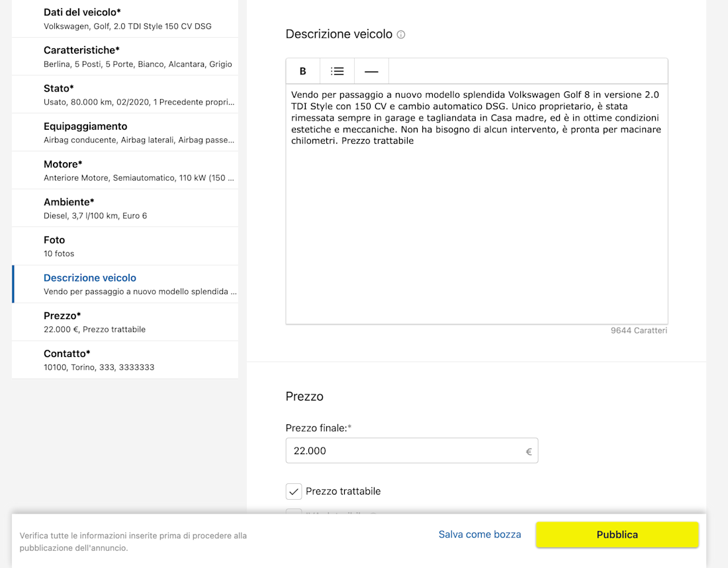The image size is (728, 568).
Task: Open the Foto section with 10 photos
Action: point(125,246)
